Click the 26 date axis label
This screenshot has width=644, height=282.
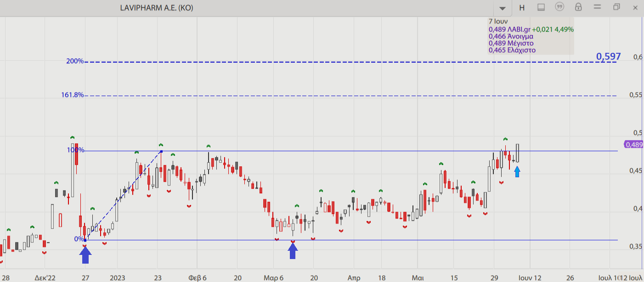[570, 277]
